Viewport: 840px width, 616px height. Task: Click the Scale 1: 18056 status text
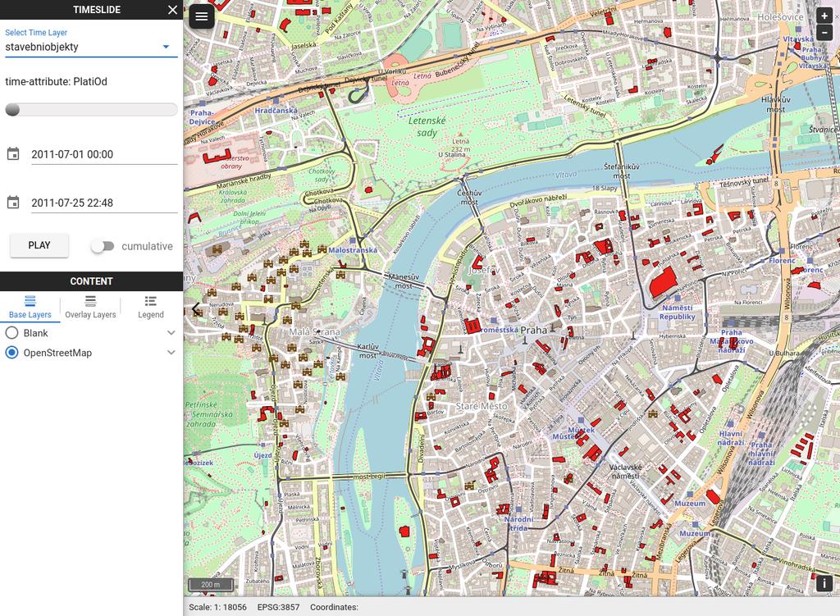click(x=217, y=607)
